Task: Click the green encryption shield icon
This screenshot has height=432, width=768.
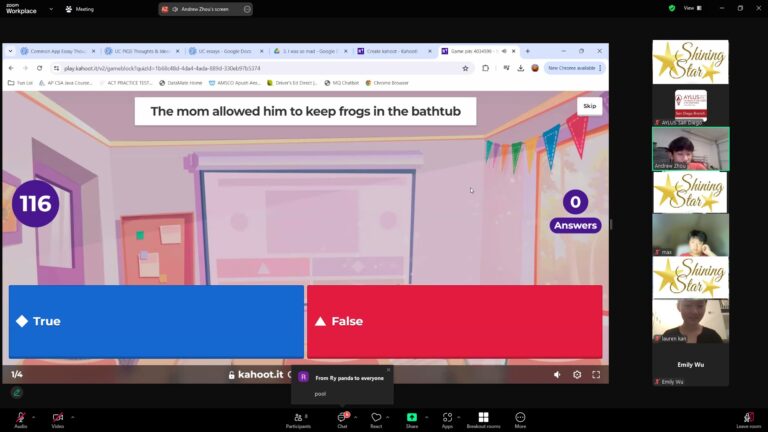Action: 672,8
